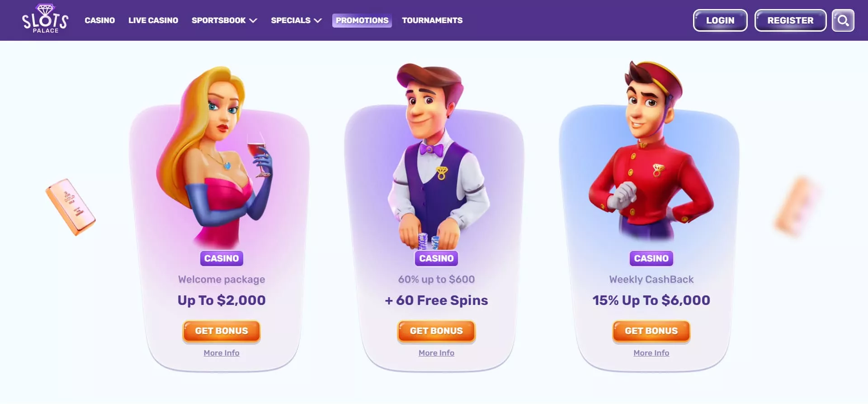
Task: Click the Casino tag on 60% offer
Action: [436, 258]
